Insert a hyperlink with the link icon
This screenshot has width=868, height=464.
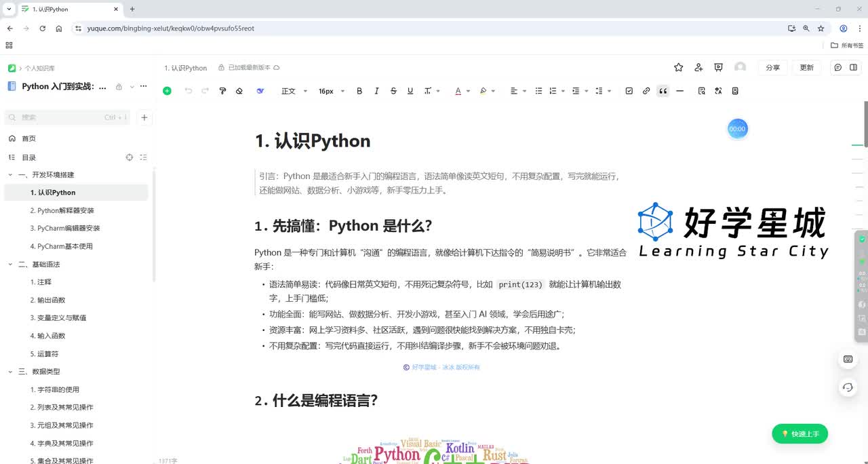coord(646,91)
